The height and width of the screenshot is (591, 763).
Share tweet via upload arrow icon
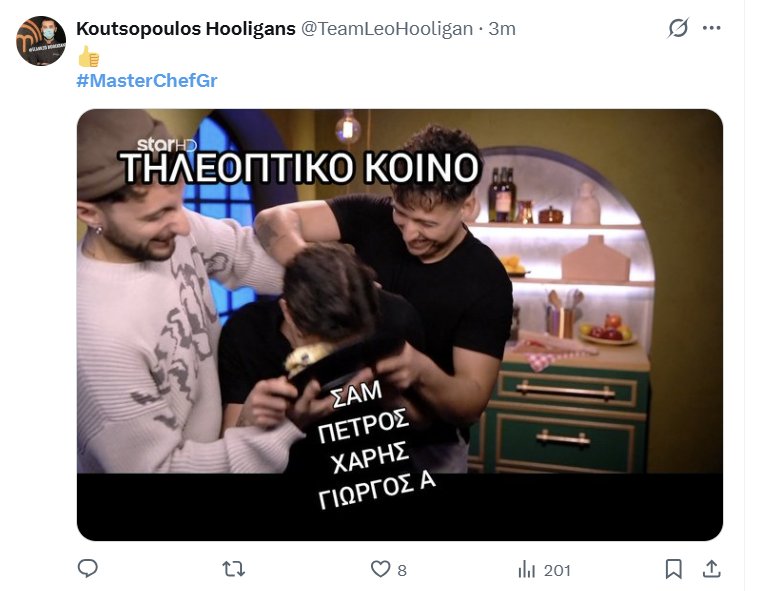(x=711, y=568)
